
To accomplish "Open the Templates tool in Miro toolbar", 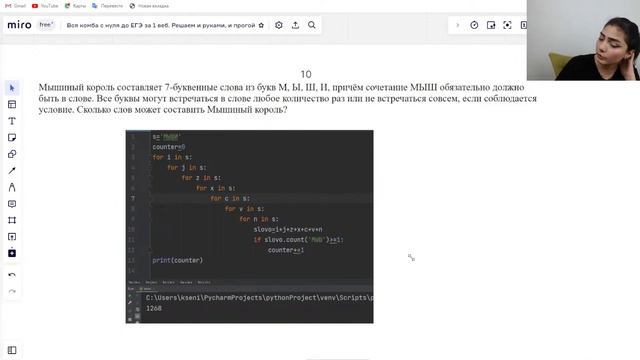I will (x=12, y=104).
